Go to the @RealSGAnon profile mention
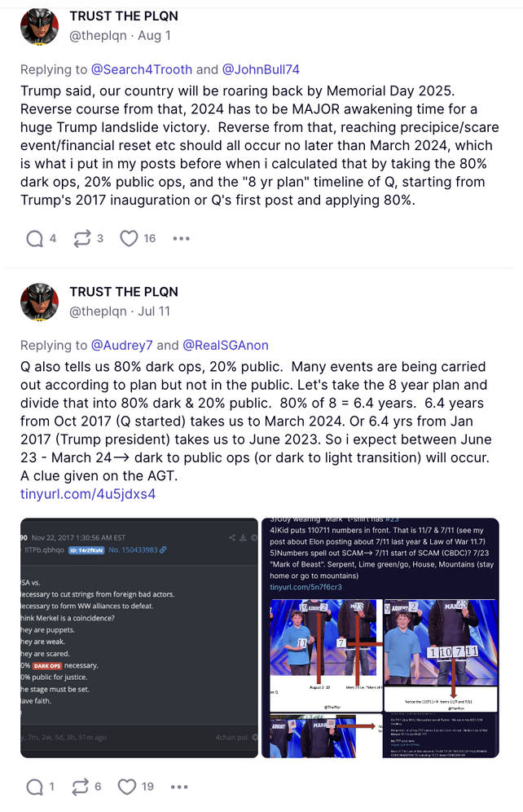The image size is (523, 812). point(225,345)
